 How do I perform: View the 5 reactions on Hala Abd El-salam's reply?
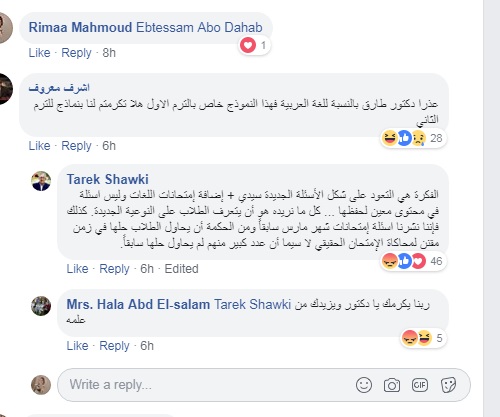click(423, 338)
